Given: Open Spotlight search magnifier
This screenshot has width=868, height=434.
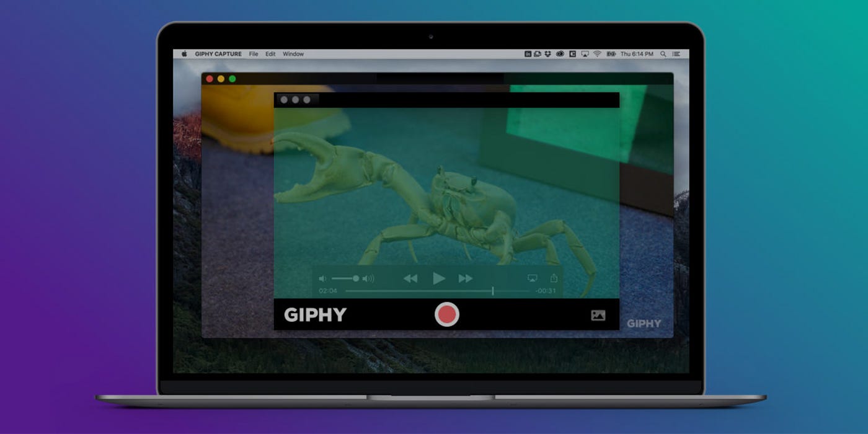Looking at the screenshot, I should (x=663, y=54).
